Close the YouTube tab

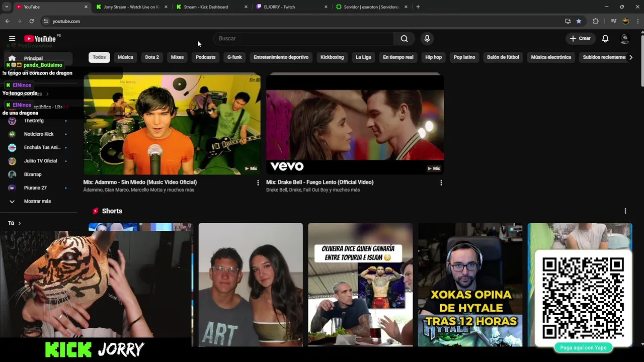click(86, 7)
